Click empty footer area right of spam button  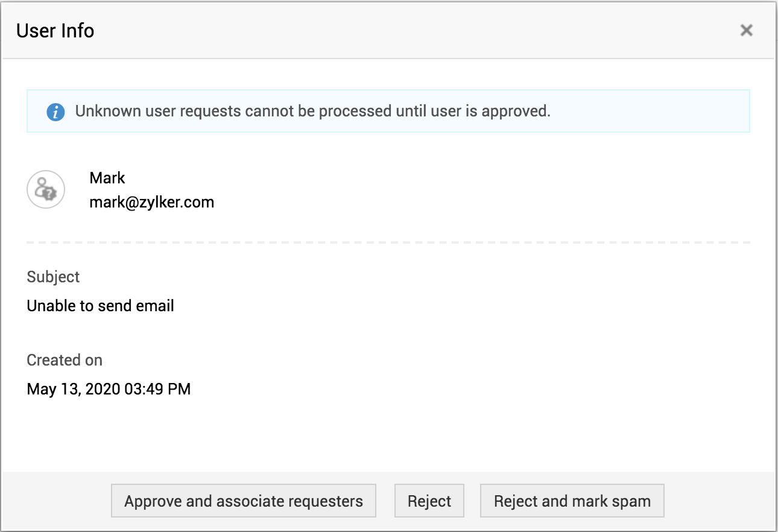(x=718, y=501)
